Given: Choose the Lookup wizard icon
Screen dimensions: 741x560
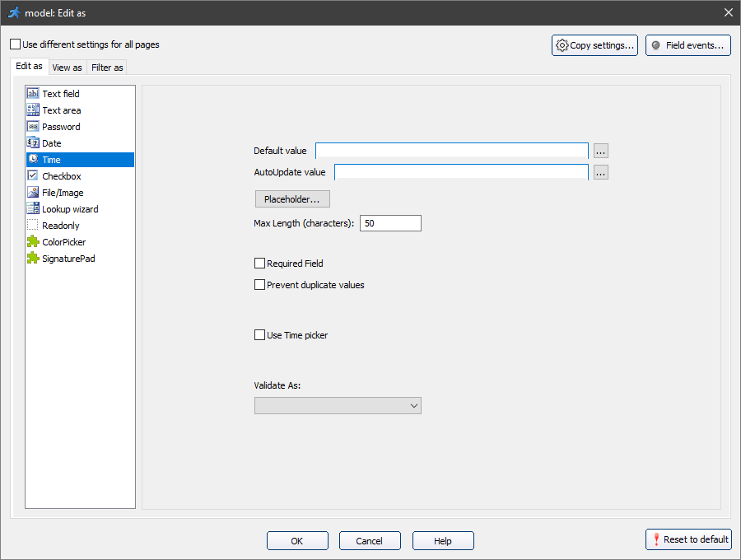Looking at the screenshot, I should [x=33, y=209].
